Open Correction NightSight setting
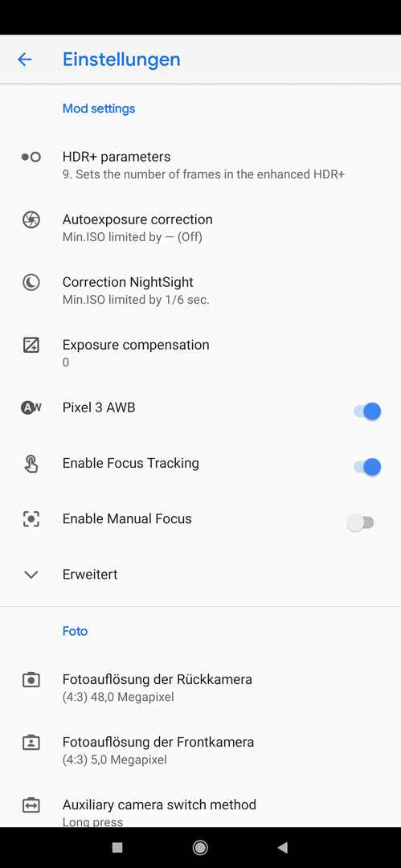The height and width of the screenshot is (868, 401). click(201, 291)
